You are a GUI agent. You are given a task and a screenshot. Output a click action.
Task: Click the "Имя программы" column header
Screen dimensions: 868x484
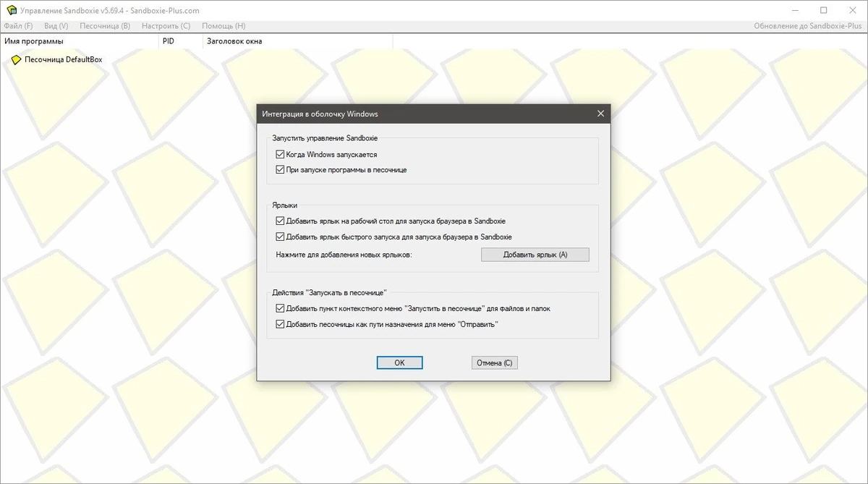[x=80, y=41]
